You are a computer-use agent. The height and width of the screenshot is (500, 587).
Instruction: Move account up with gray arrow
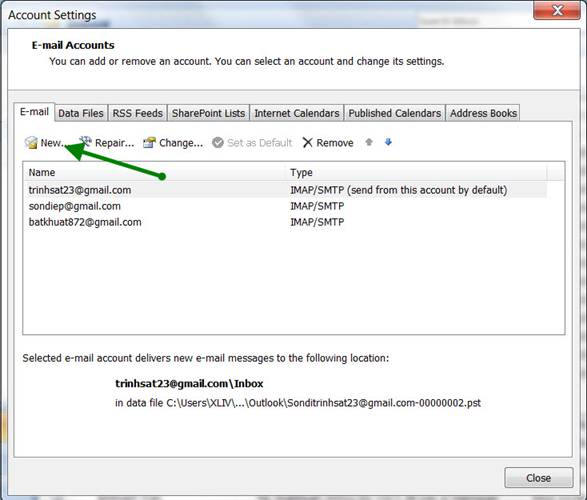(369, 142)
